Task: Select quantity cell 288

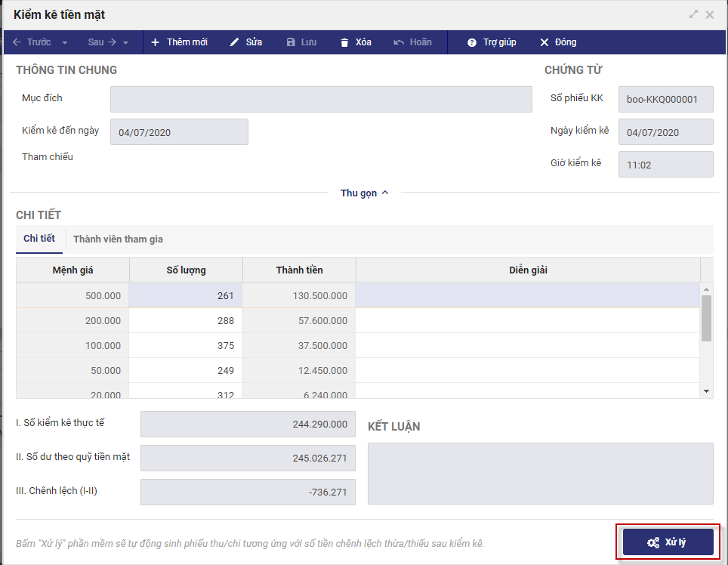Action: [186, 320]
